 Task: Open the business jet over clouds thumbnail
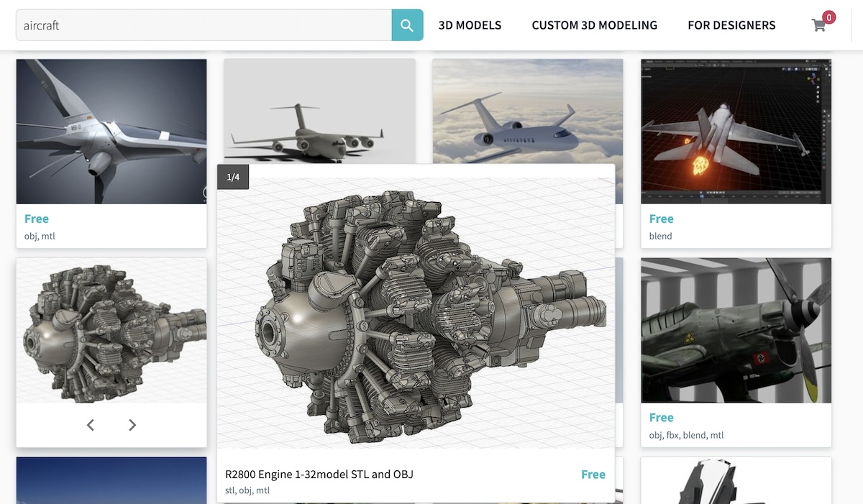[528, 111]
